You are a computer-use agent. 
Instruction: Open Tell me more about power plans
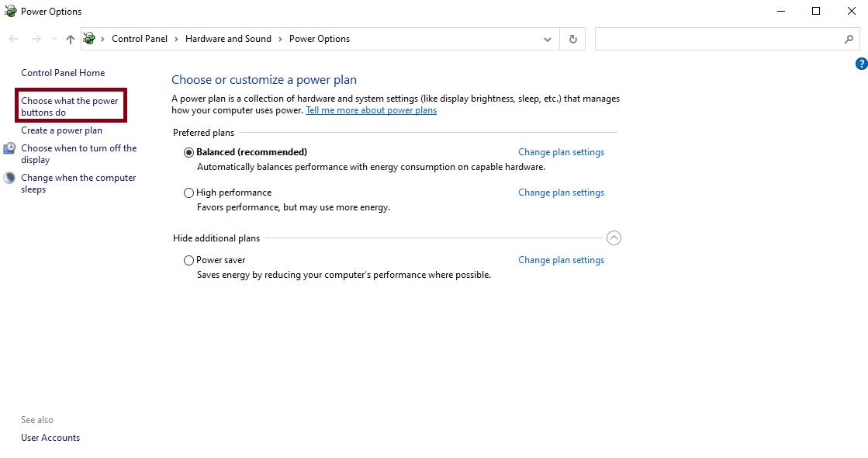(371, 110)
